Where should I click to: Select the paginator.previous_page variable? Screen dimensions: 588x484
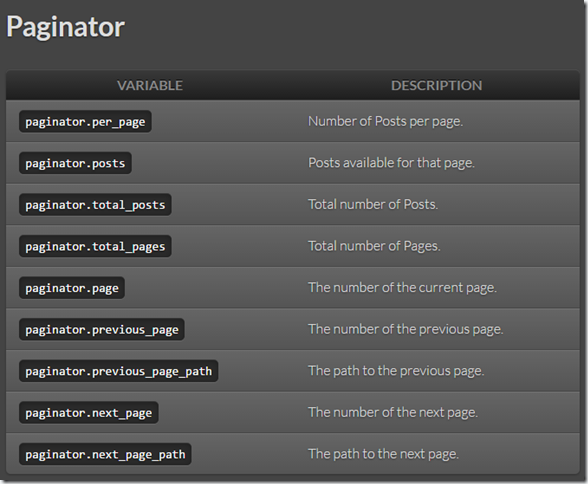coord(102,330)
